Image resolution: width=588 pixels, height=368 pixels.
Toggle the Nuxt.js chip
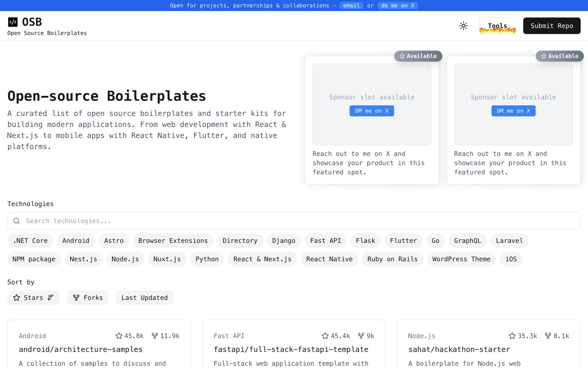click(x=167, y=259)
